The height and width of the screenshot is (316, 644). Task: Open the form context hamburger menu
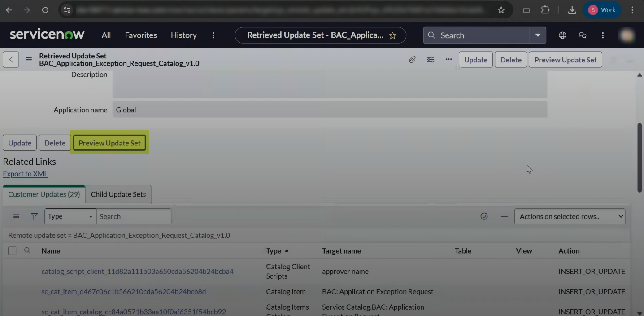click(x=29, y=60)
